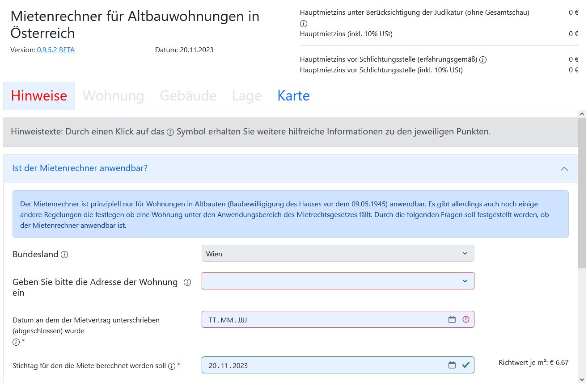Click 'Hauptmietzins vor Schlichtungsstelle (inkl. 10% USt)' line
This screenshot has width=588, height=385.
(381, 70)
